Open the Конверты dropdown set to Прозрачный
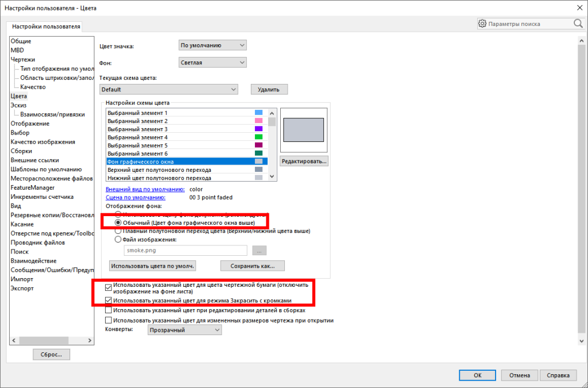The image size is (588, 388). 184,331
